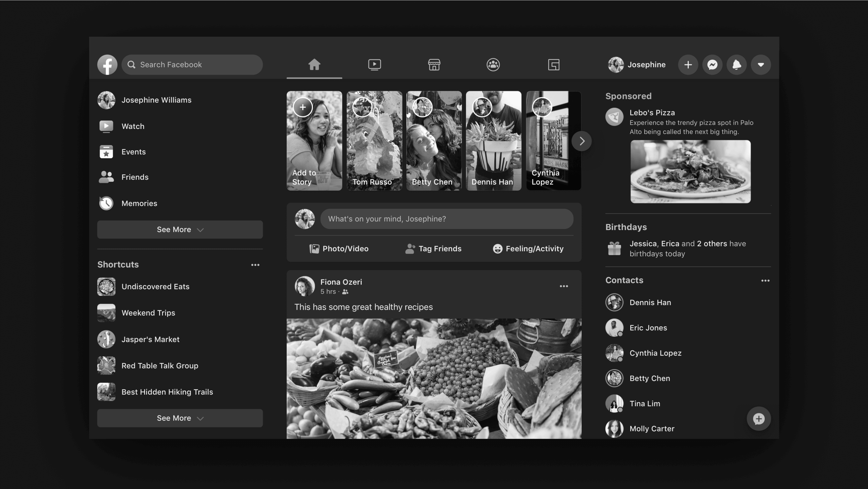Viewport: 868px width, 489px height.
Task: Open Messenger from the top bar
Action: tap(712, 64)
